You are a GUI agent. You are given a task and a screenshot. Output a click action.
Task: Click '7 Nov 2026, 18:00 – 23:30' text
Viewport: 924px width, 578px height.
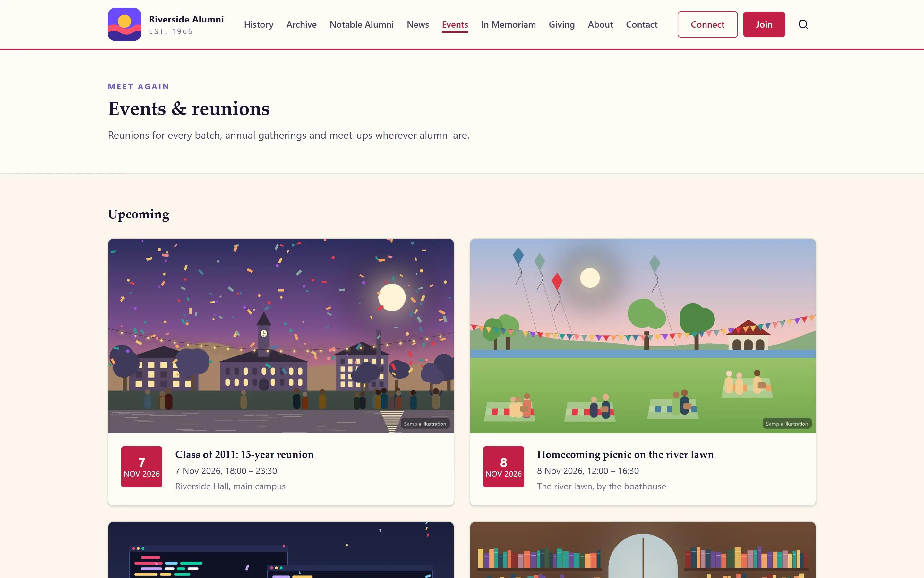point(226,471)
